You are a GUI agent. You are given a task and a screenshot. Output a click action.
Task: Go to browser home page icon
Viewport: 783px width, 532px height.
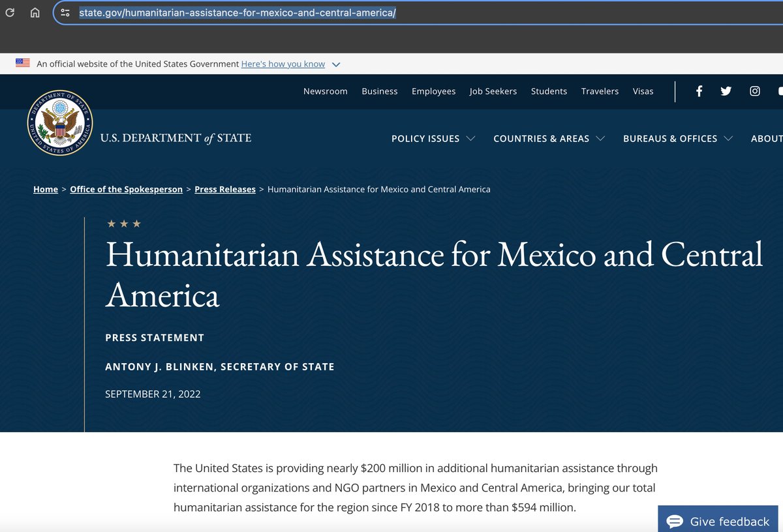(35, 12)
